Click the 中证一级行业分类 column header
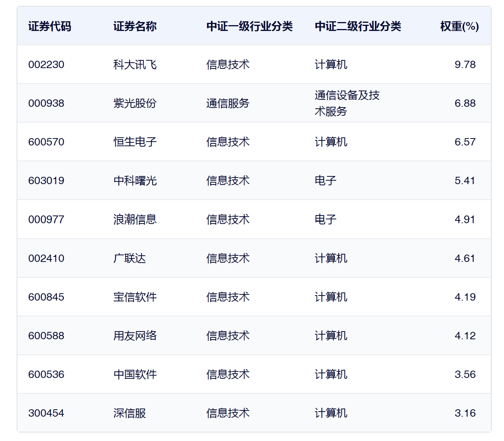This screenshot has height=441, width=504. pyautogui.click(x=249, y=26)
